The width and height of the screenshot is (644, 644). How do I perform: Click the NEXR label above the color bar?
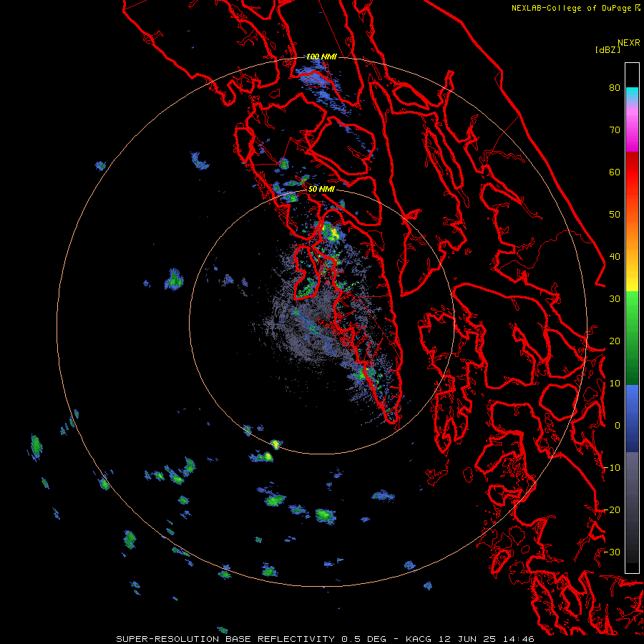coord(629,43)
